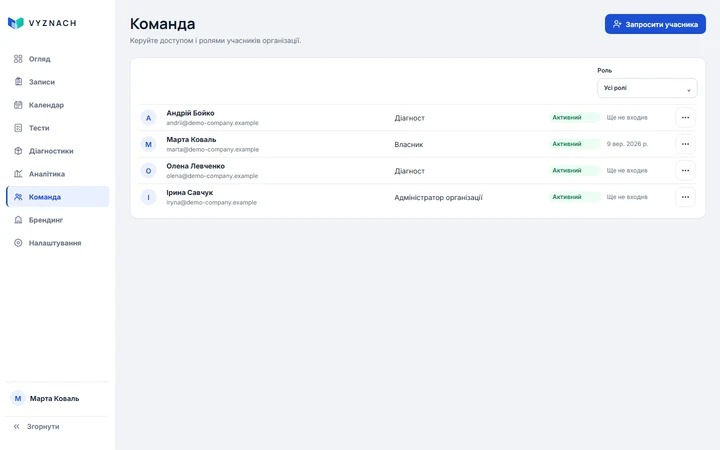Click VYZNACH brand name text
This screenshot has height=450, width=720.
point(52,23)
